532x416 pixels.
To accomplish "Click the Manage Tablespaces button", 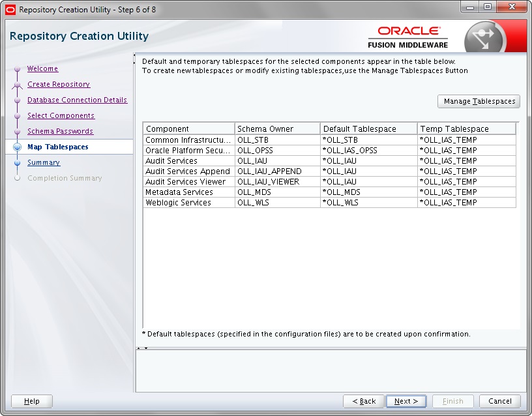I will (479, 101).
